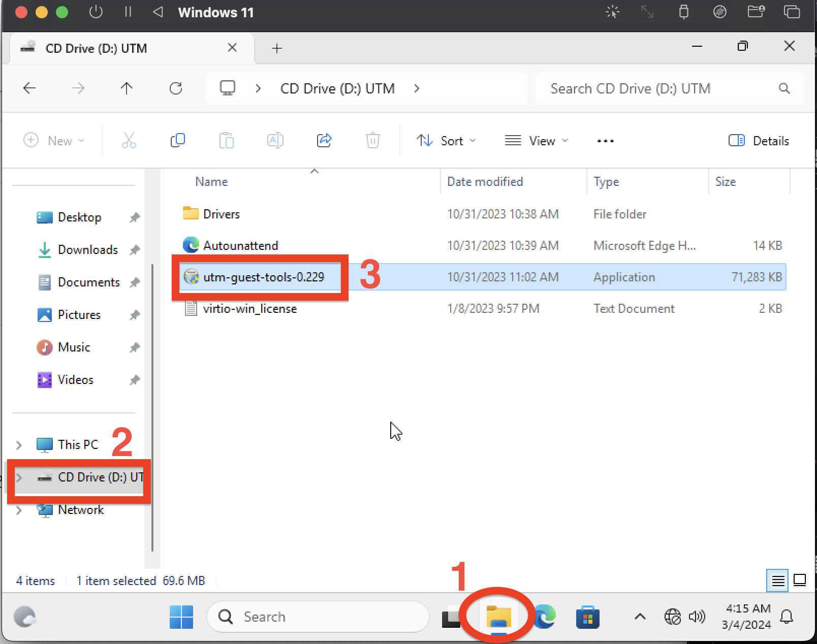The height and width of the screenshot is (644, 817).
Task: Open the View dropdown
Action: (x=536, y=141)
